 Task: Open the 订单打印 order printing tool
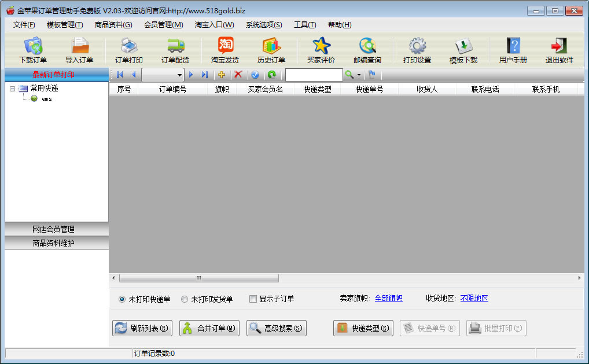point(128,49)
